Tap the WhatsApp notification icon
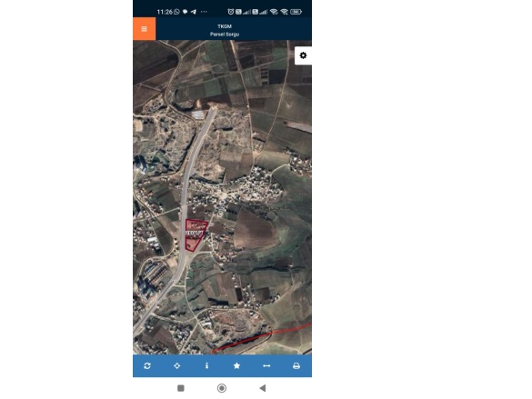Image resolution: width=532 pixels, height=399 pixels. [176, 12]
